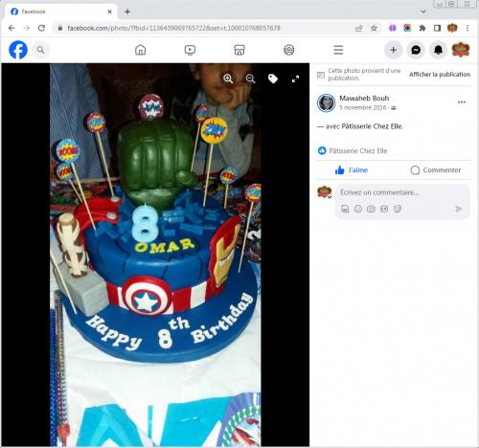View site security lock info
This screenshot has height=448, width=479.
coord(59,28)
